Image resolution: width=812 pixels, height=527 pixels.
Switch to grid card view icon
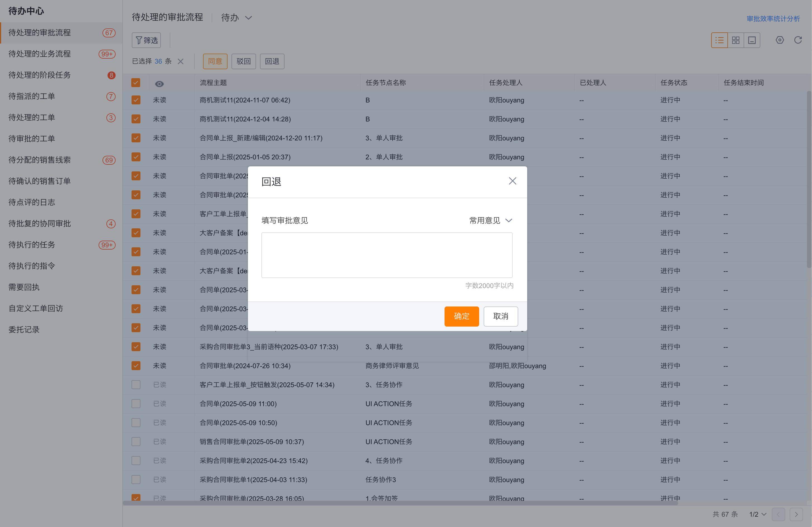point(735,40)
